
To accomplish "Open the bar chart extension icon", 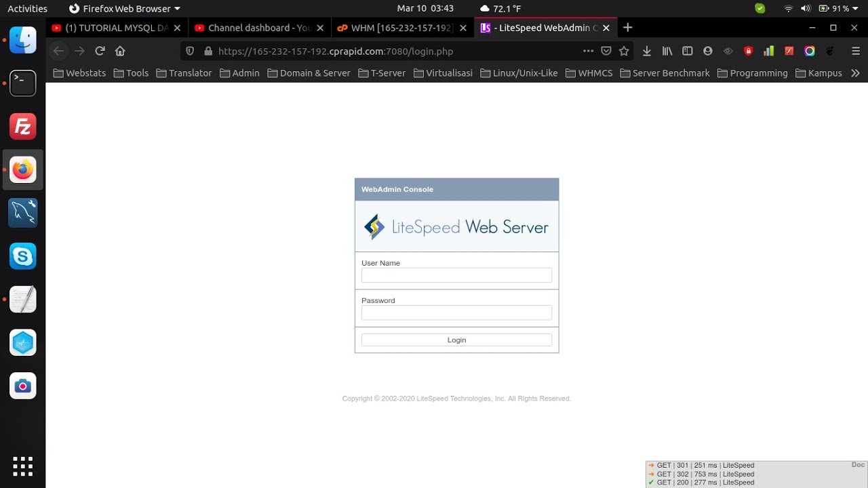I will 769,51.
